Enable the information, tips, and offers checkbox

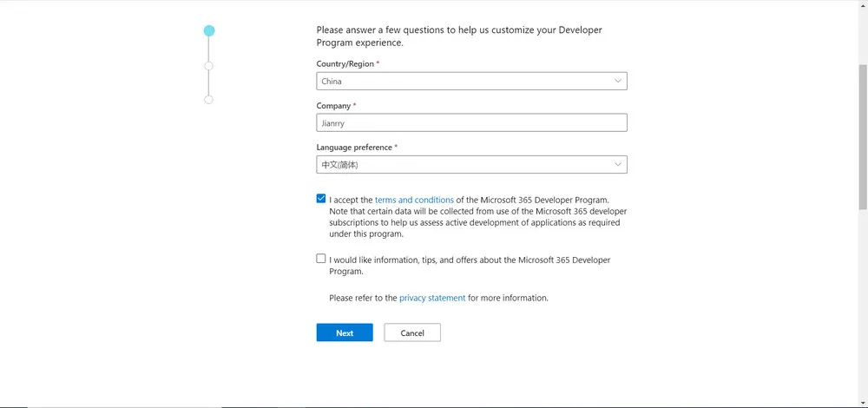321,259
